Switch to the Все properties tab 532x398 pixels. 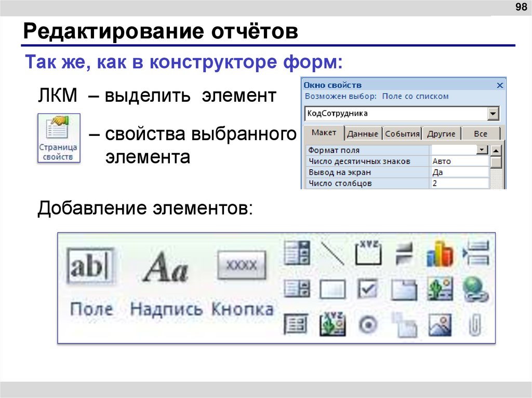(x=480, y=133)
